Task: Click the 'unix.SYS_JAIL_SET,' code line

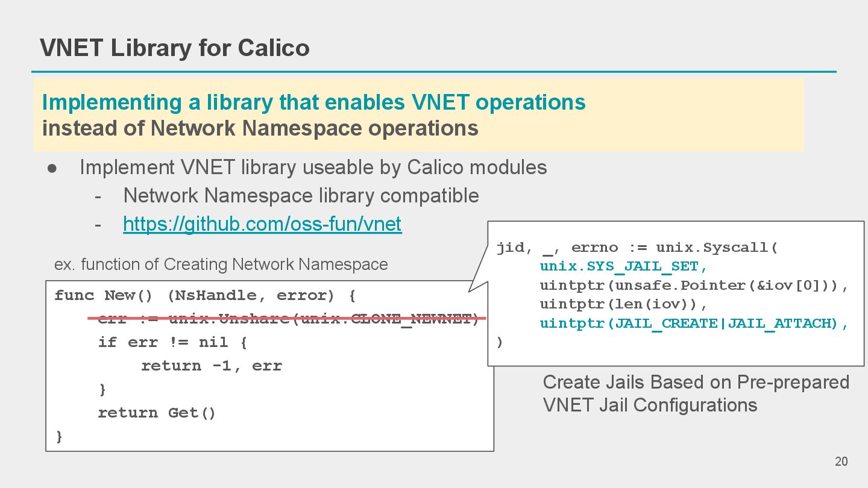Action: 624,266
